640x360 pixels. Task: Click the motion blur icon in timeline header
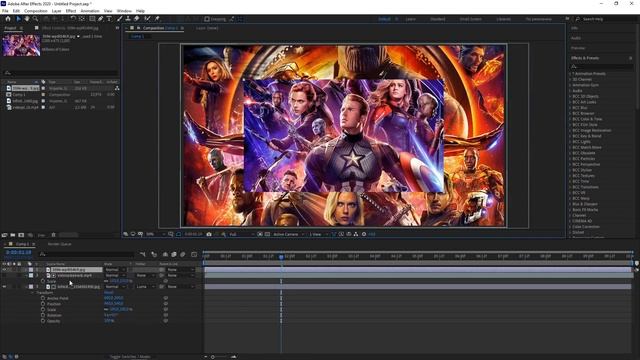182,254
